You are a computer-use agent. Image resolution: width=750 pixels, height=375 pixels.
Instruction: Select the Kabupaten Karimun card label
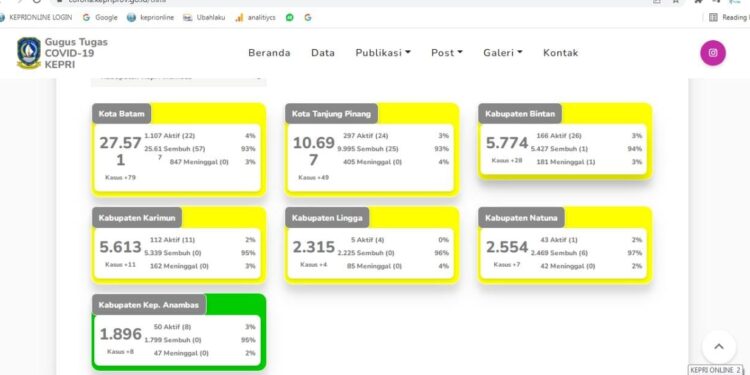[137, 218]
